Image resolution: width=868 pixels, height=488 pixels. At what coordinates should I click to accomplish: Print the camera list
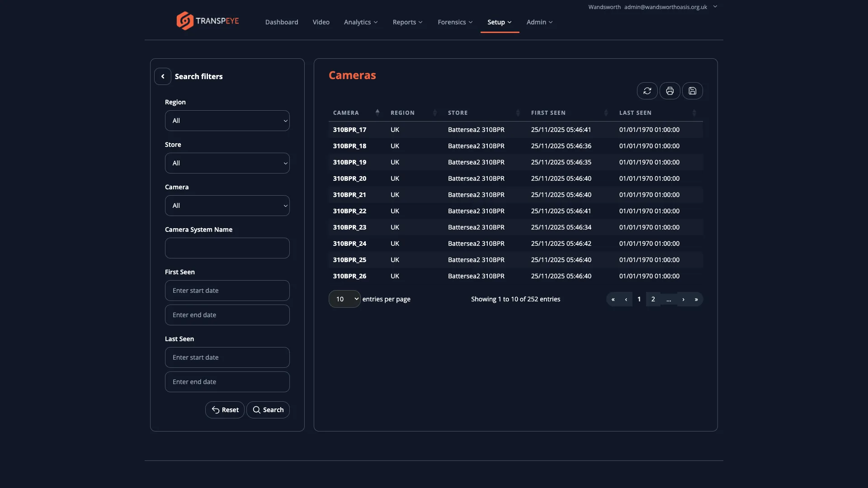click(x=670, y=91)
